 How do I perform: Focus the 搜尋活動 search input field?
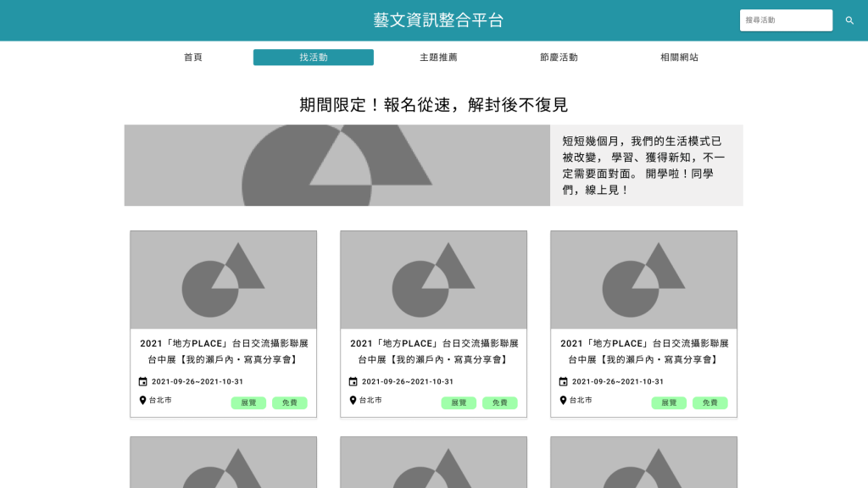786,20
